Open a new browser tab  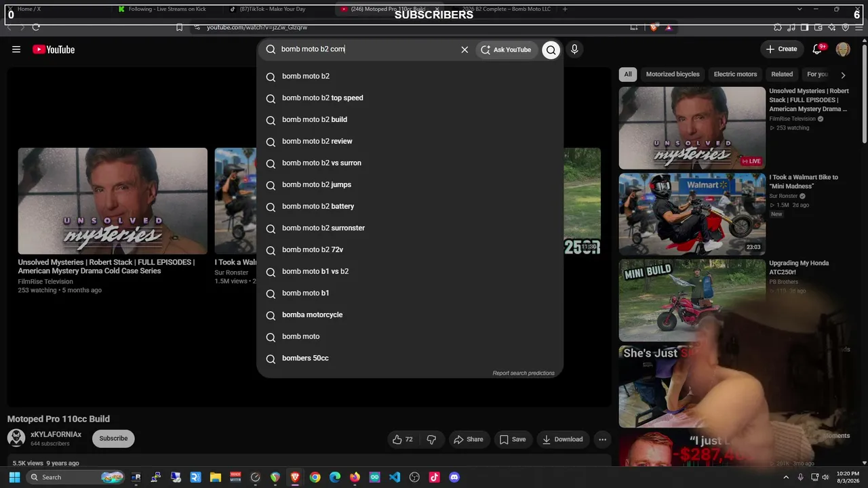pos(565,9)
